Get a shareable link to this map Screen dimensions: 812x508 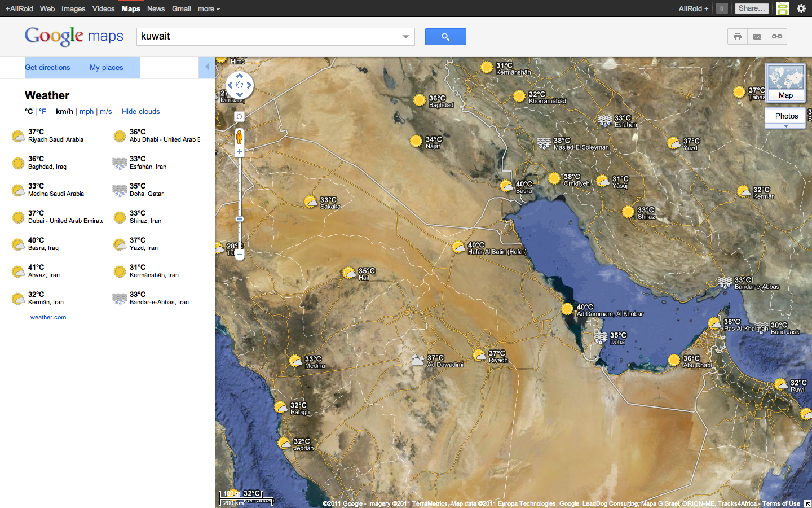pyautogui.click(x=776, y=36)
